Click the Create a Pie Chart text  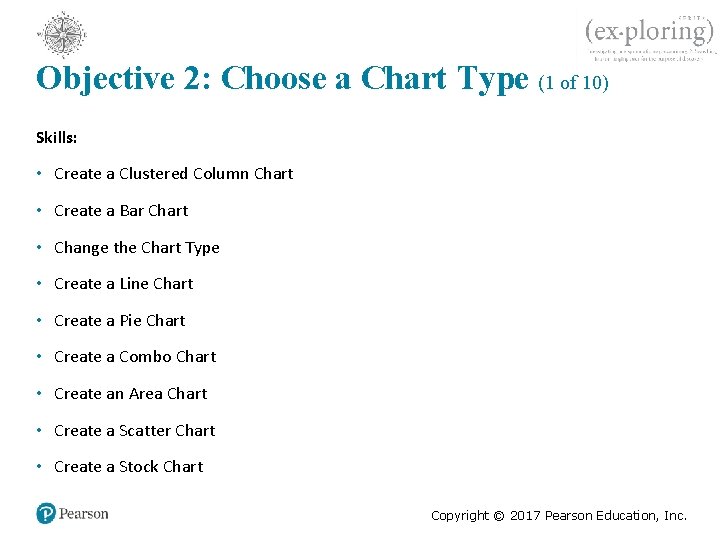tap(120, 321)
